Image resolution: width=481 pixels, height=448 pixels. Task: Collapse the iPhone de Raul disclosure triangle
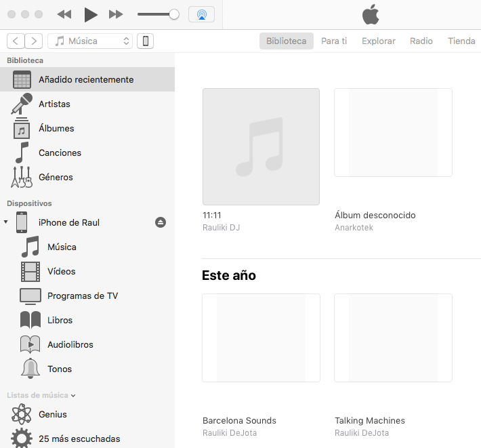6,222
